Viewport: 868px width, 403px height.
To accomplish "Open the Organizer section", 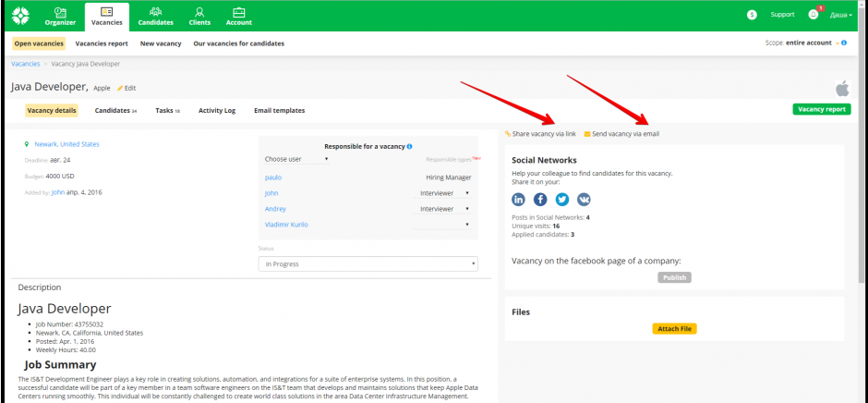I will click(x=60, y=17).
